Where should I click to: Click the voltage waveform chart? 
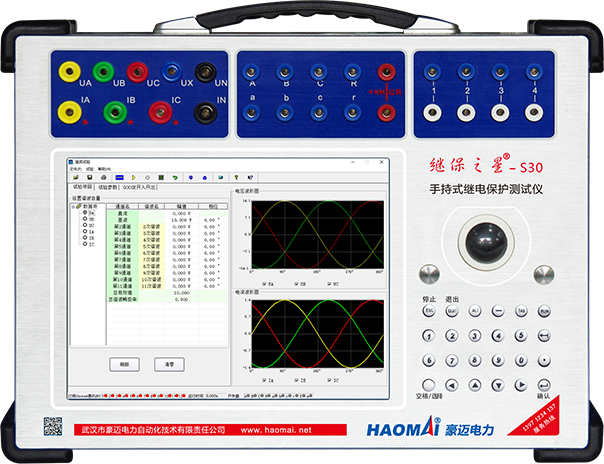click(x=317, y=235)
